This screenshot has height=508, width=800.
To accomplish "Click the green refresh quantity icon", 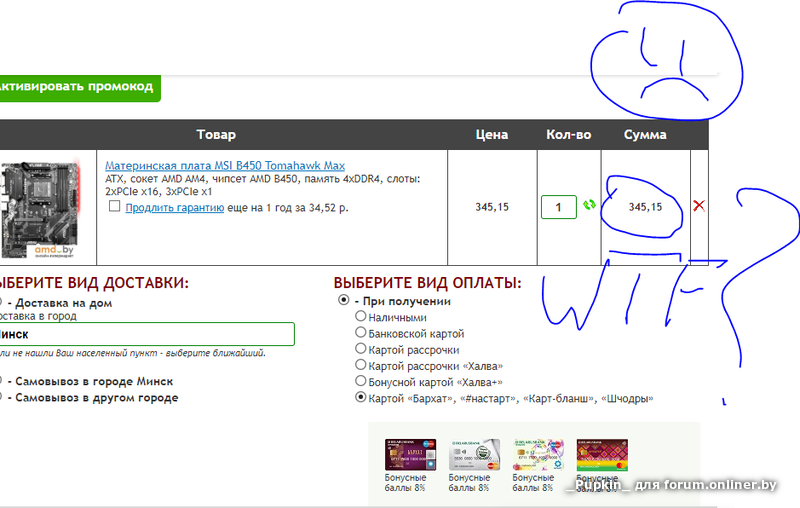I will 589,205.
